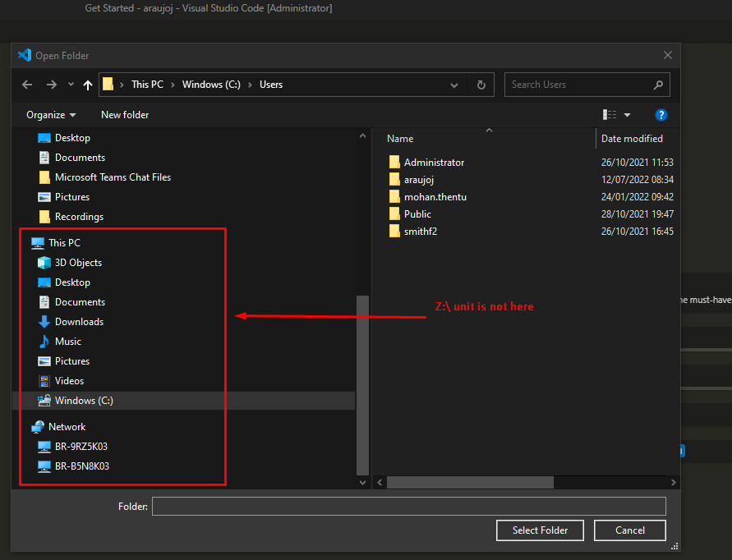This screenshot has width=732, height=560.
Task: Click the Back navigation arrow
Action: [27, 85]
